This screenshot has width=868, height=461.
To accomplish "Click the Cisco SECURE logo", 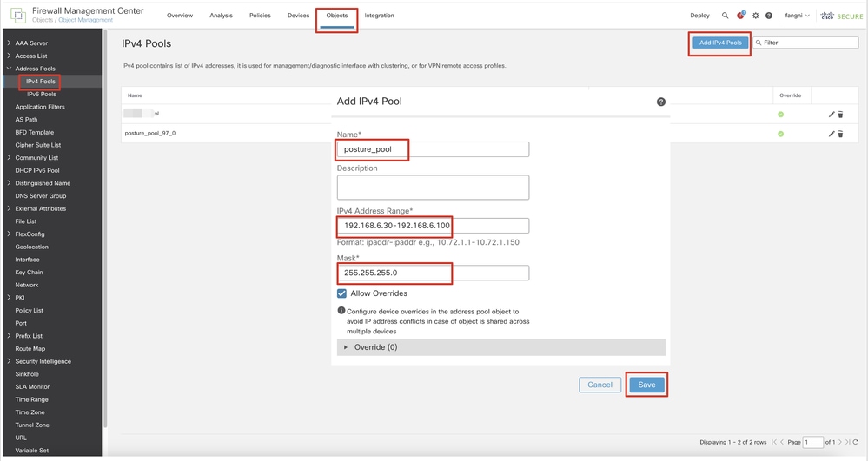I will [842, 16].
